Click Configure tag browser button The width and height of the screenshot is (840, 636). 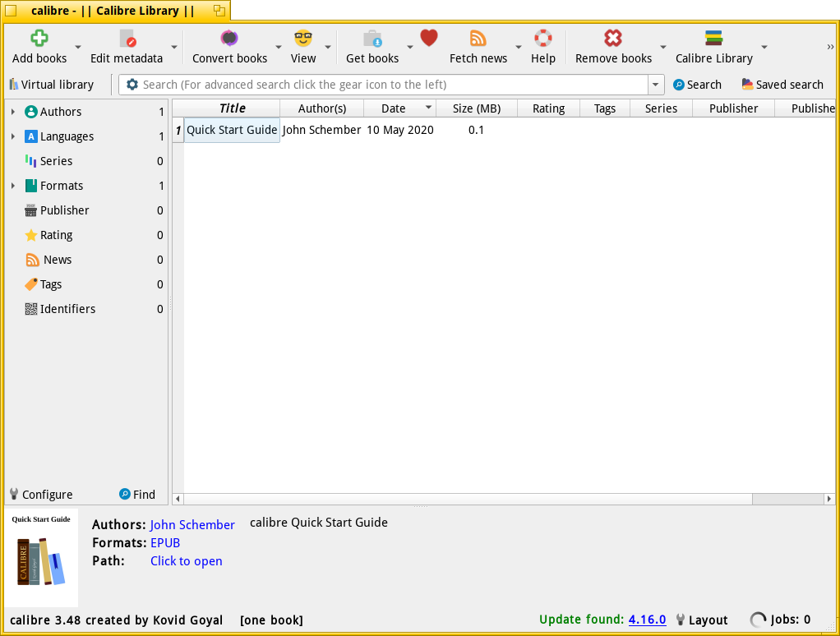click(41, 494)
